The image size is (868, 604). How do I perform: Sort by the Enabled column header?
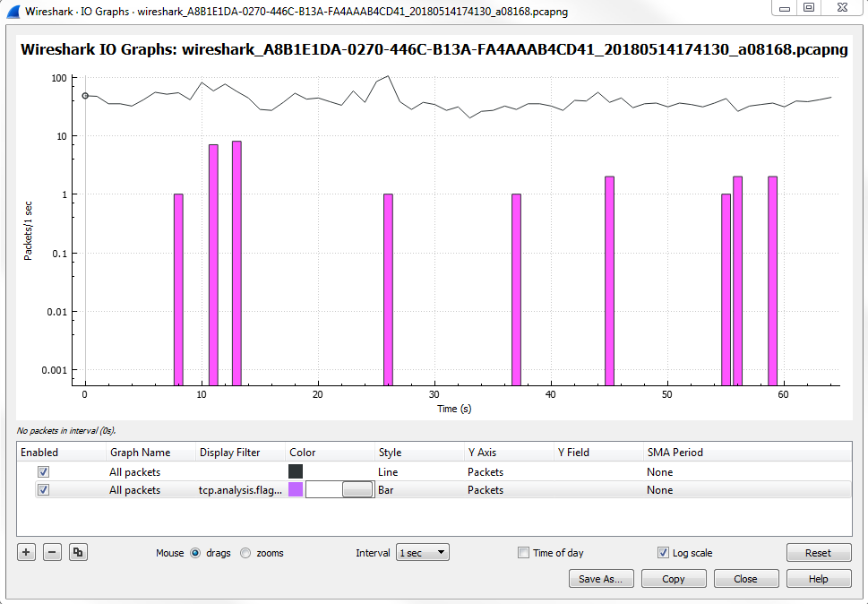(61, 453)
